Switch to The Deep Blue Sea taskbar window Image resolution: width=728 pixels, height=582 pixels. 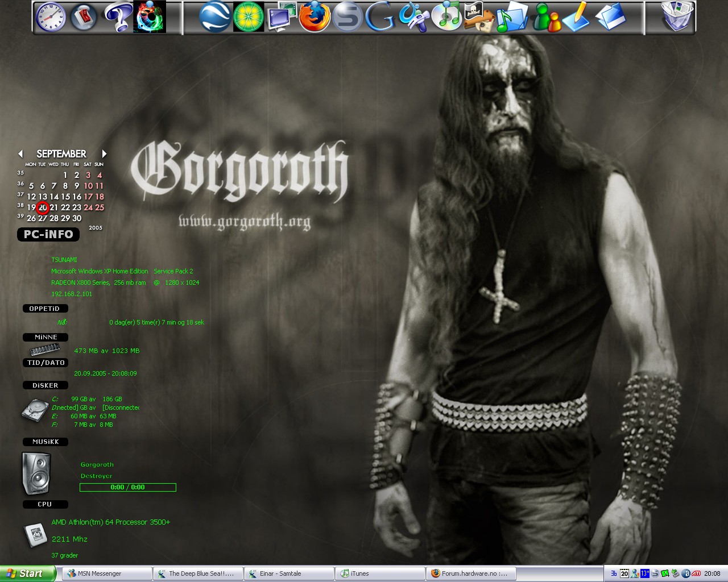198,573
